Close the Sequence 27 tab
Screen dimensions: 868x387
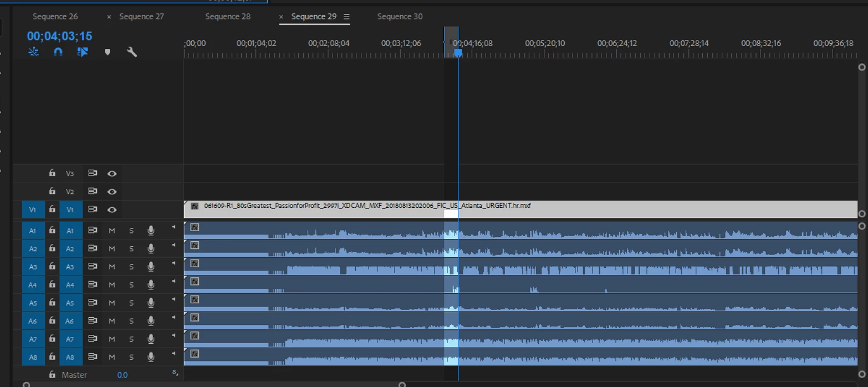[109, 17]
